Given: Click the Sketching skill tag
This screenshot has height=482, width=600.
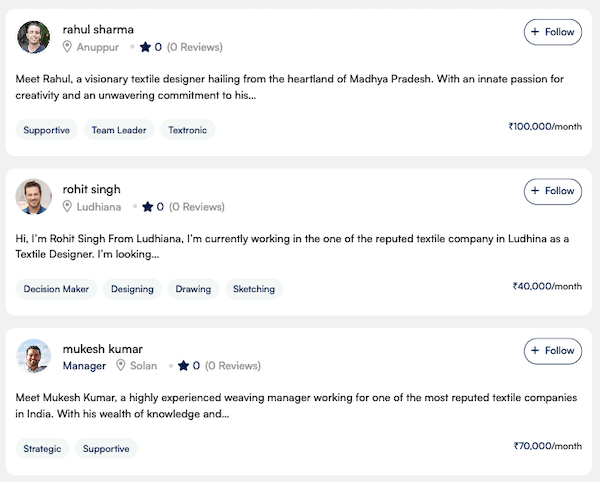Looking at the screenshot, I should click(x=254, y=289).
